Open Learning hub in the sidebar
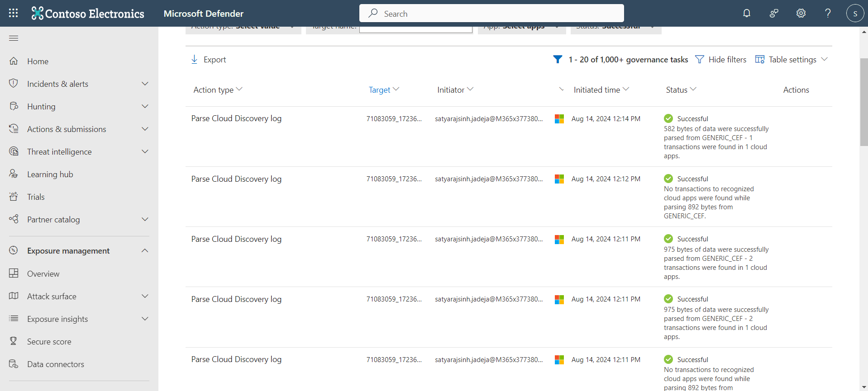 [x=50, y=174]
